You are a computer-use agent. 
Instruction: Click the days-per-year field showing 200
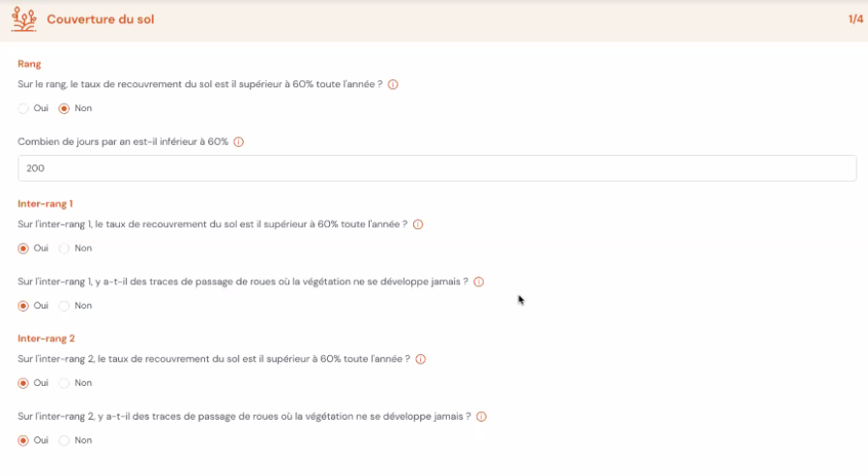click(x=437, y=168)
